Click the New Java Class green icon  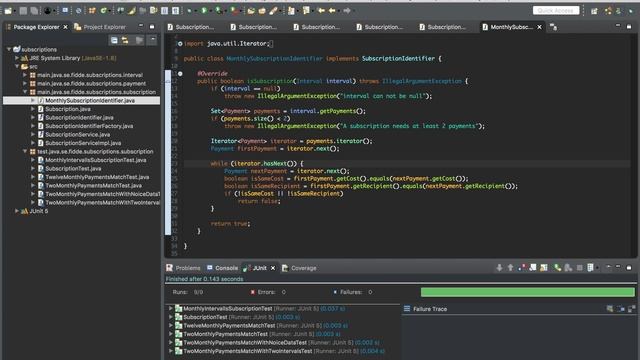coord(104,11)
